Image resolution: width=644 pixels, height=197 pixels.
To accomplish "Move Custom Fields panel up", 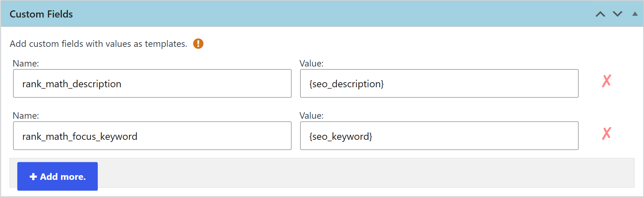I will click(x=600, y=14).
